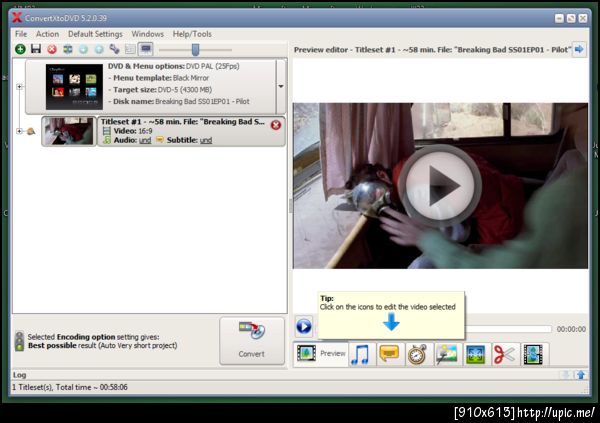The height and width of the screenshot is (423, 600).
Task: Click the Preview editor title text
Action: pos(432,50)
